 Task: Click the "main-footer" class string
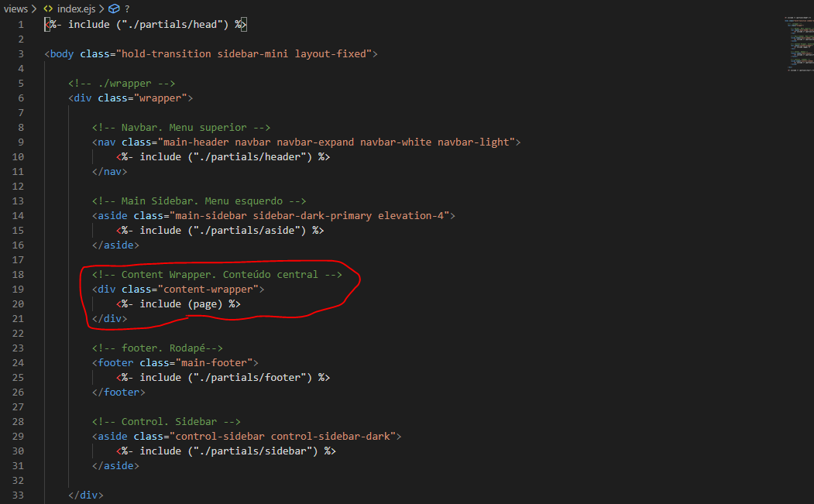(x=214, y=363)
